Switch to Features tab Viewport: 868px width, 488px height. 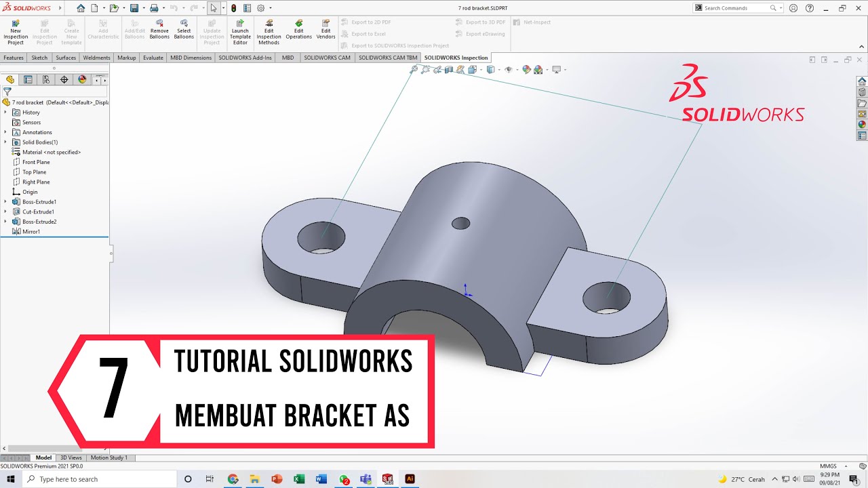(14, 58)
